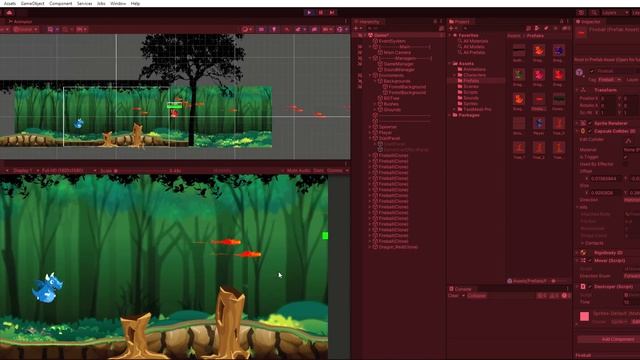
Task: Select the Prefabs folder in Project
Action: [x=471, y=81]
